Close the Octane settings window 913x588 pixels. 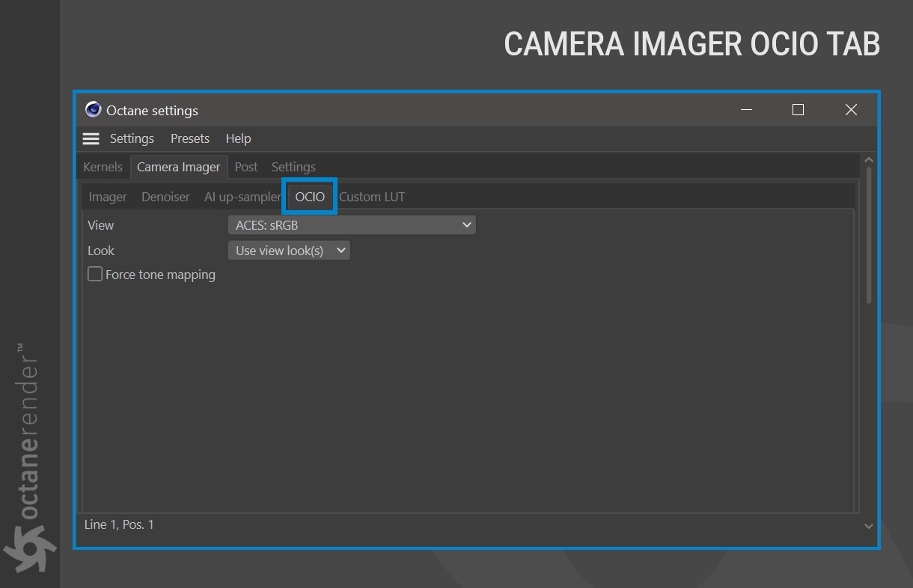(x=851, y=110)
